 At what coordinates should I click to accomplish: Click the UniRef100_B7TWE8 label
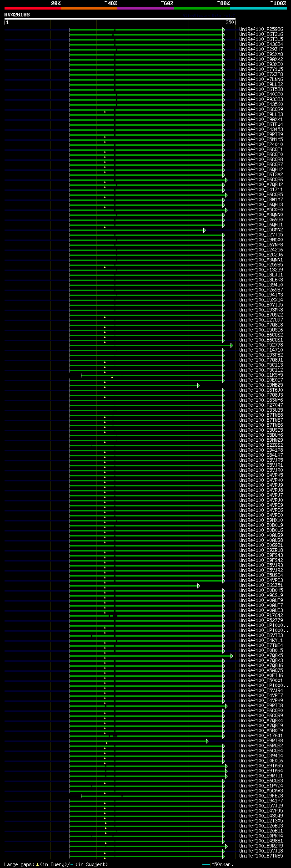click(x=261, y=415)
